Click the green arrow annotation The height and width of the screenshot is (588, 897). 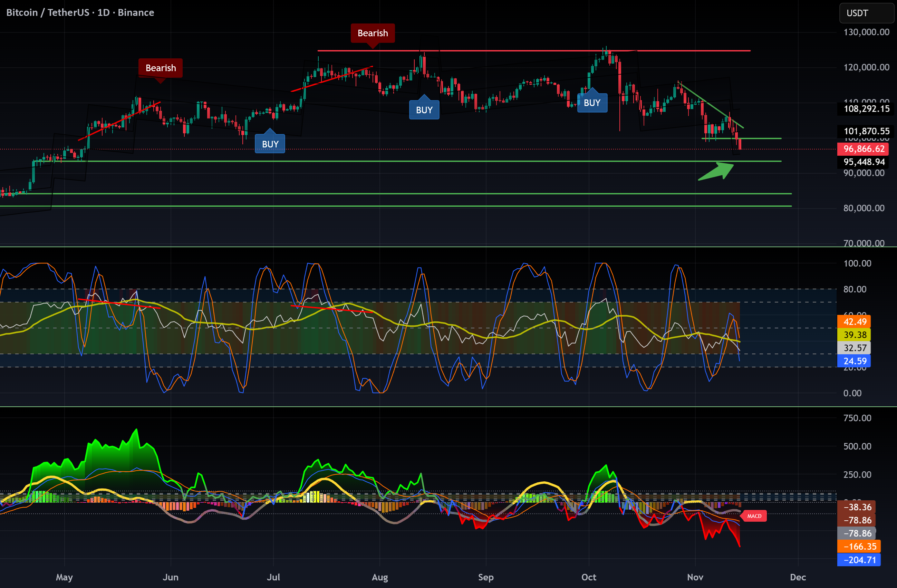click(716, 171)
